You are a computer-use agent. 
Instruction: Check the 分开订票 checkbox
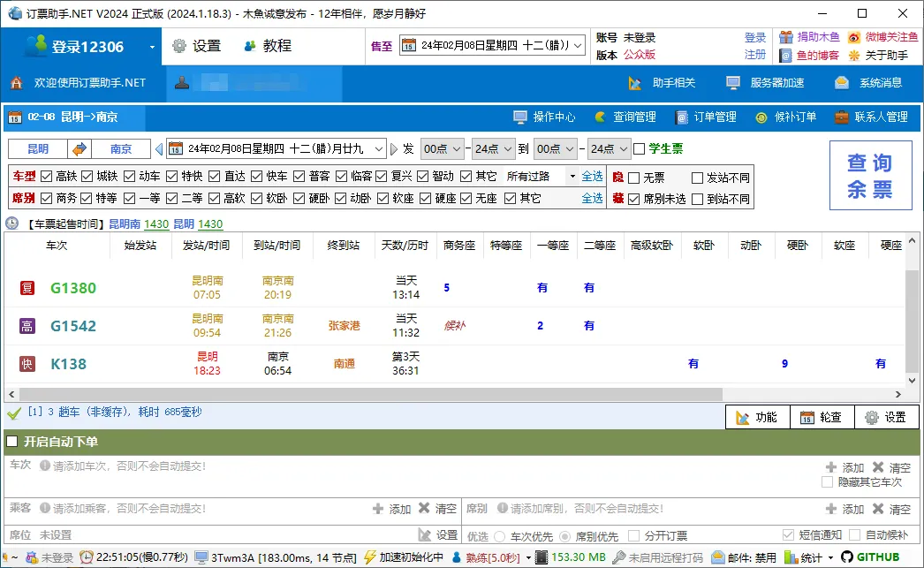(634, 535)
